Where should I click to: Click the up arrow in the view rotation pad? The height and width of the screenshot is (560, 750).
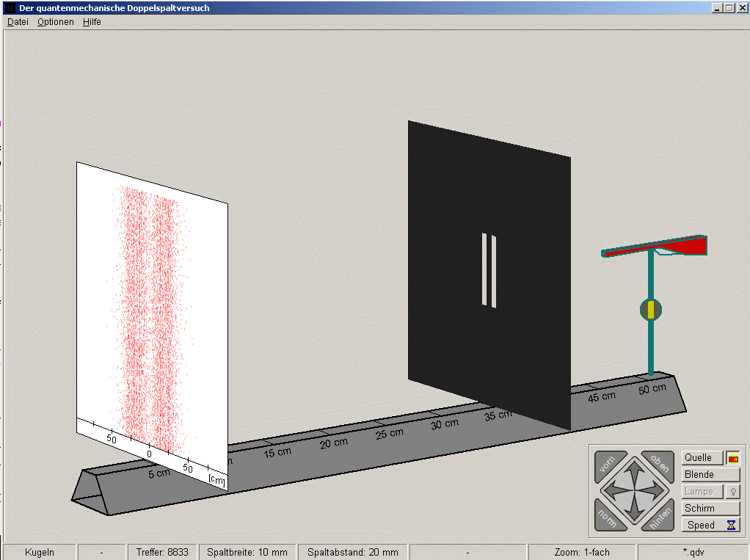tap(633, 472)
